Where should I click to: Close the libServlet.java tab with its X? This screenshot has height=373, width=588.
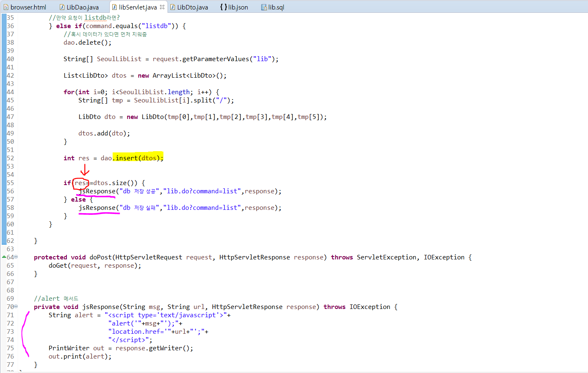pyautogui.click(x=162, y=7)
